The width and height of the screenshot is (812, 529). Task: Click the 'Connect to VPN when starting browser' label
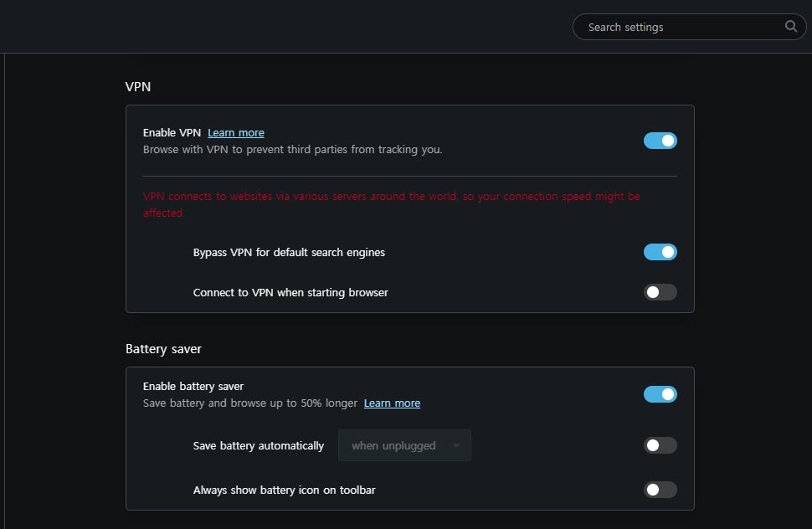pyautogui.click(x=290, y=292)
